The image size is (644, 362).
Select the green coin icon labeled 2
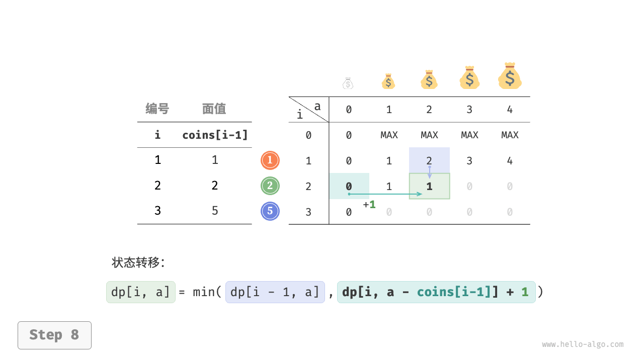[x=270, y=186]
